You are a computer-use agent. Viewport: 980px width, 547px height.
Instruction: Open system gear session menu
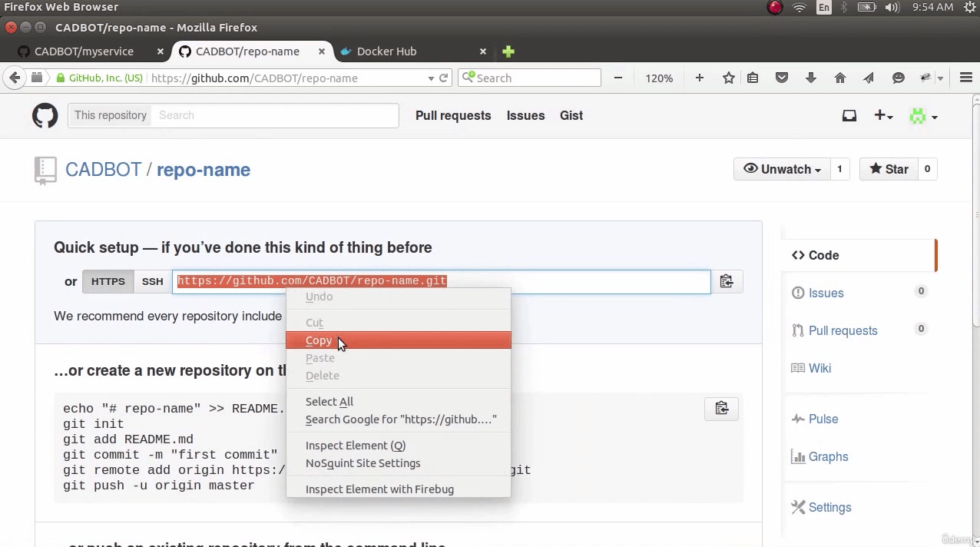click(969, 7)
